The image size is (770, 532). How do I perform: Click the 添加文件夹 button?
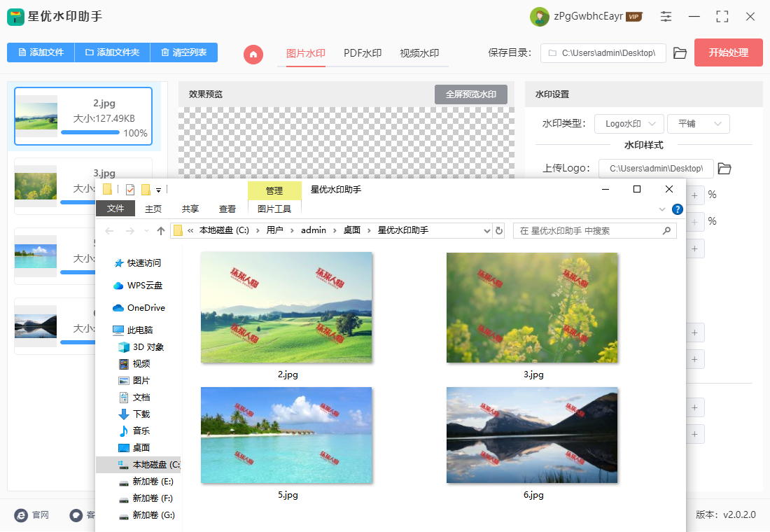point(113,52)
